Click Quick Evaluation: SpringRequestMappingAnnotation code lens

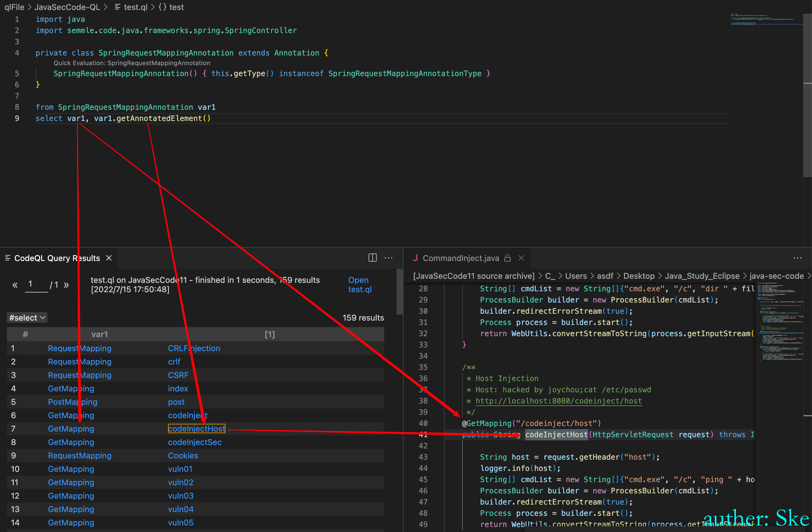click(132, 63)
